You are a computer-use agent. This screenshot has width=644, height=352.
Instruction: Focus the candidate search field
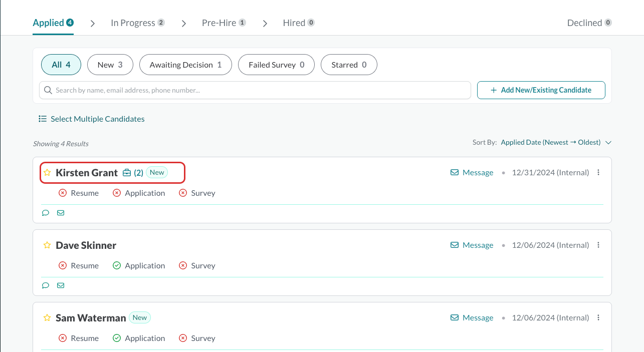pos(255,90)
